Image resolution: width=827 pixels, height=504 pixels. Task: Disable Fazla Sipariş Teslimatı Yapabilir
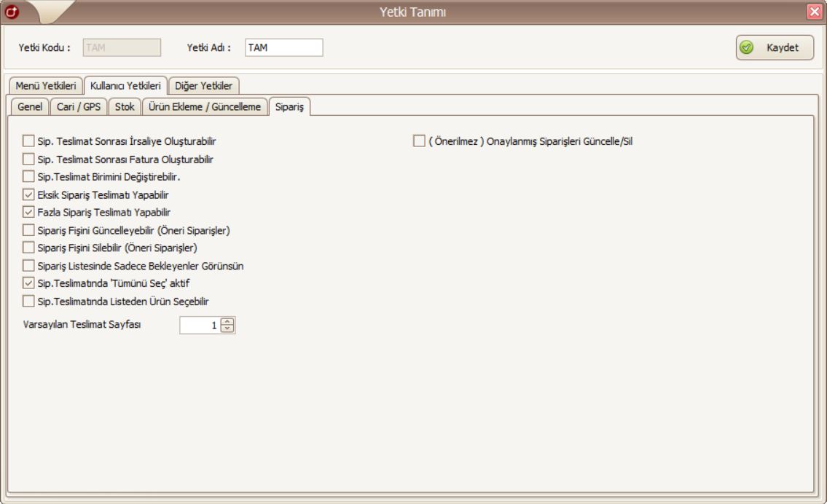(28, 213)
